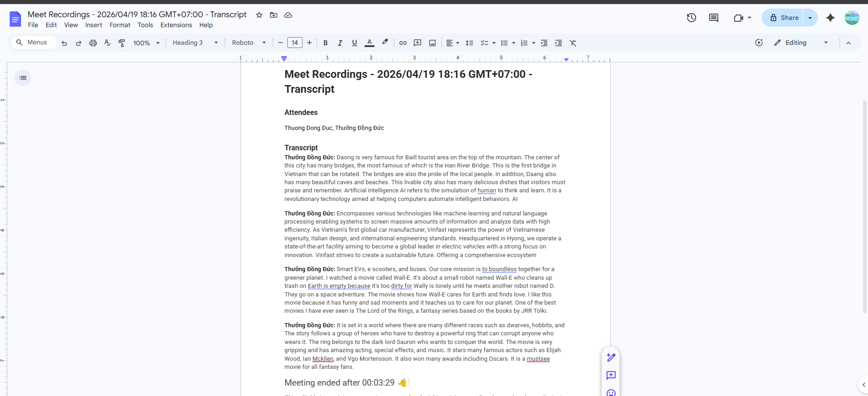The image size is (868, 396).
Task: Click the undo arrow icon
Action: point(64,43)
